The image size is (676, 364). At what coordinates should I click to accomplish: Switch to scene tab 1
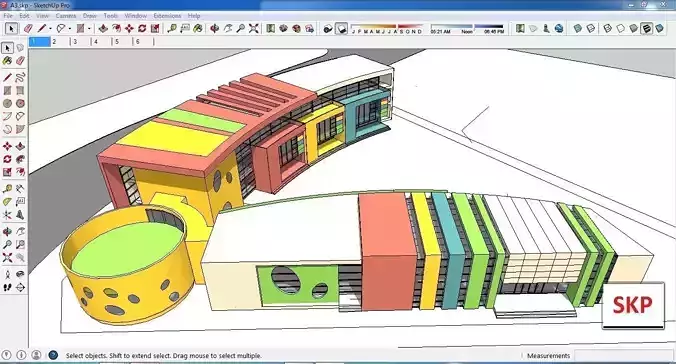(x=39, y=42)
